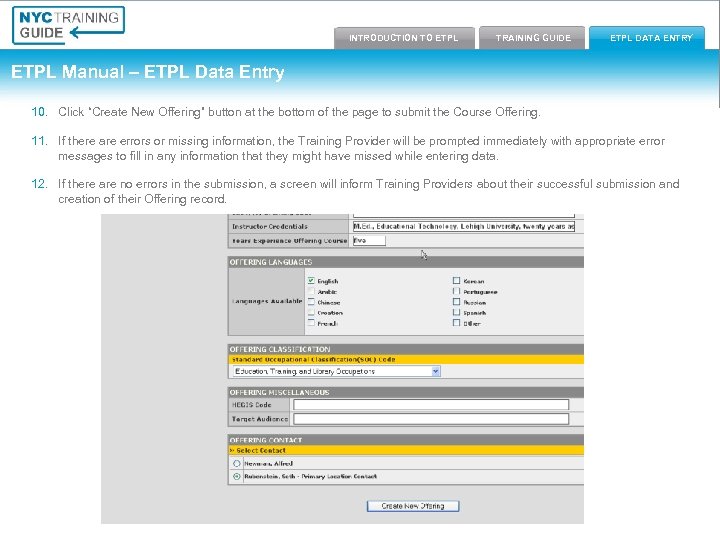Select Rubenstein, Seth primary contact radio button
Screen dimensions: 720x540
point(236,477)
